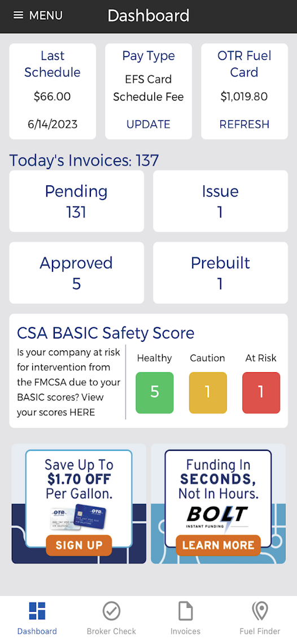297x644 pixels.
Task: Tap the BOLT instant funding logo
Action: click(217, 518)
